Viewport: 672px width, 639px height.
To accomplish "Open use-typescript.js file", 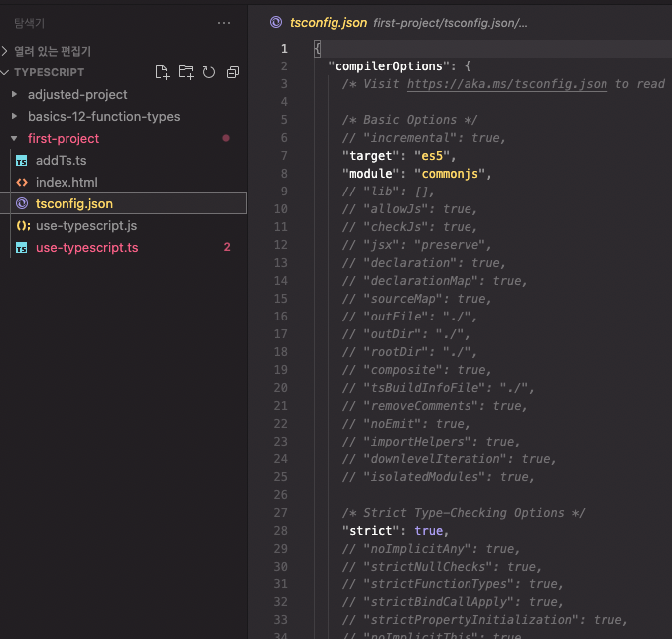I will pyautogui.click(x=86, y=225).
